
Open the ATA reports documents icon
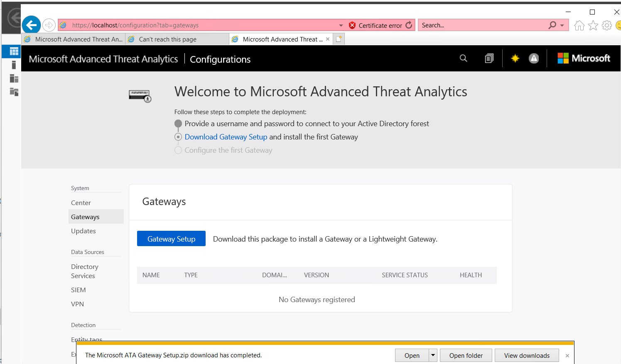coord(489,59)
